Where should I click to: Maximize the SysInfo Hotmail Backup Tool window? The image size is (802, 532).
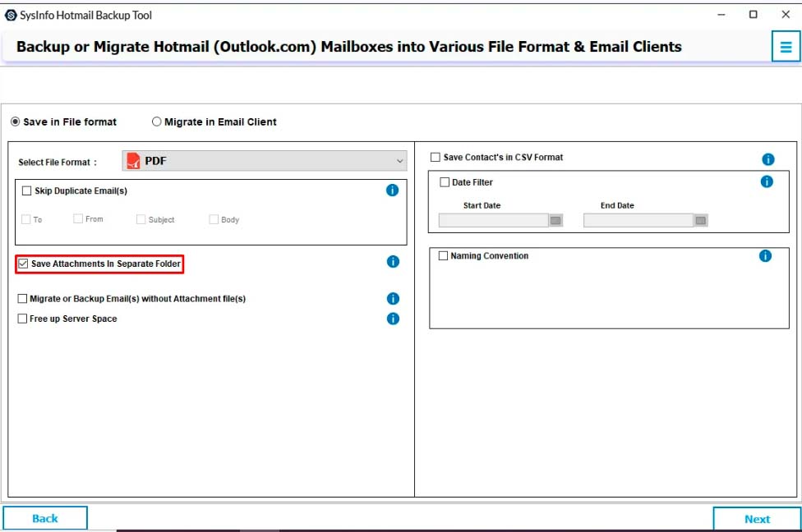click(x=753, y=15)
